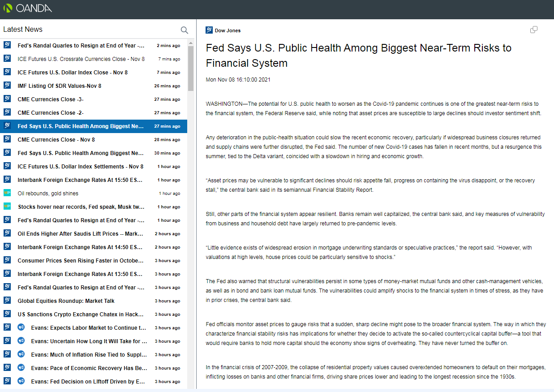
Task: Click the pop-out article icon at top right
Action: pos(533,30)
